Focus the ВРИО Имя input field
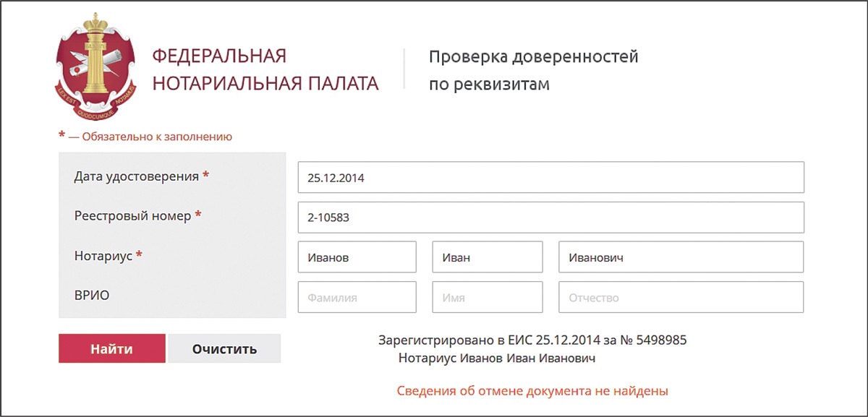 pos(487,297)
